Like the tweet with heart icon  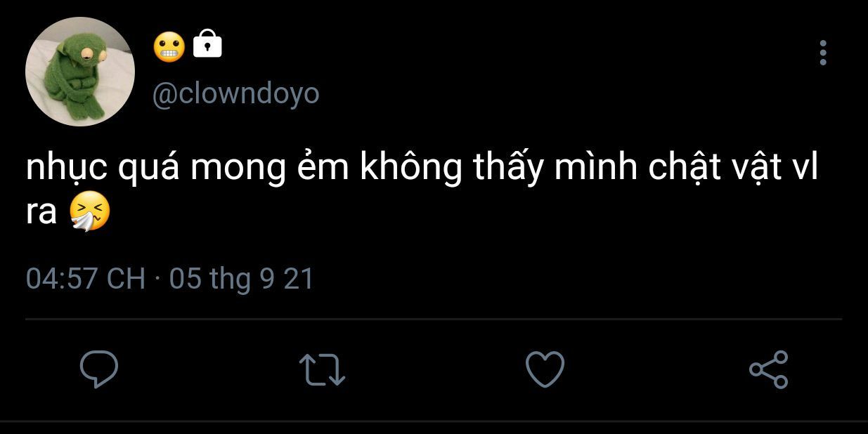tap(545, 369)
